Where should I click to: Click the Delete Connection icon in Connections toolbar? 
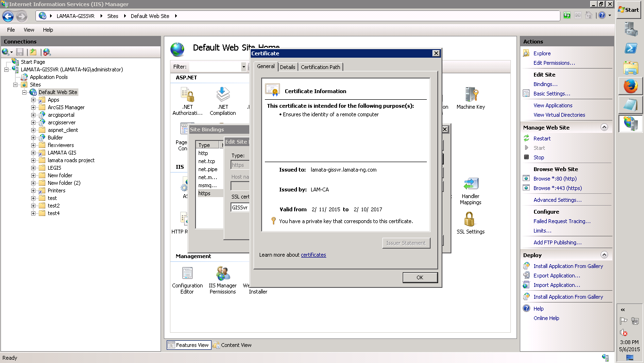(46, 52)
